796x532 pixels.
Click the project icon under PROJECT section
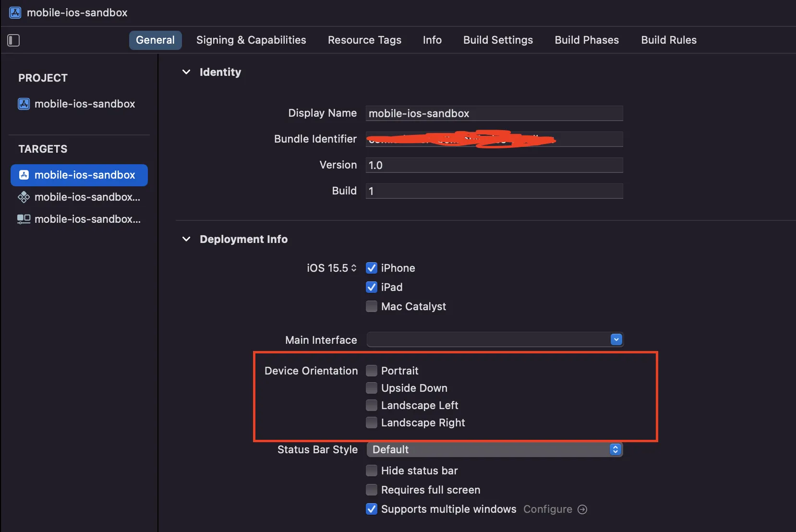pos(24,104)
